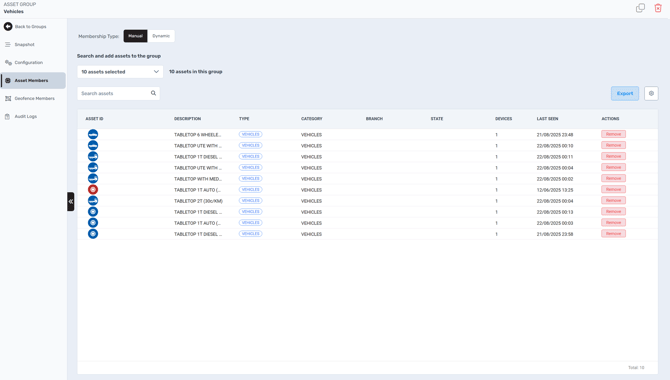Set membership type to Manual
Screen dimensions: 670x380
(x=135, y=36)
